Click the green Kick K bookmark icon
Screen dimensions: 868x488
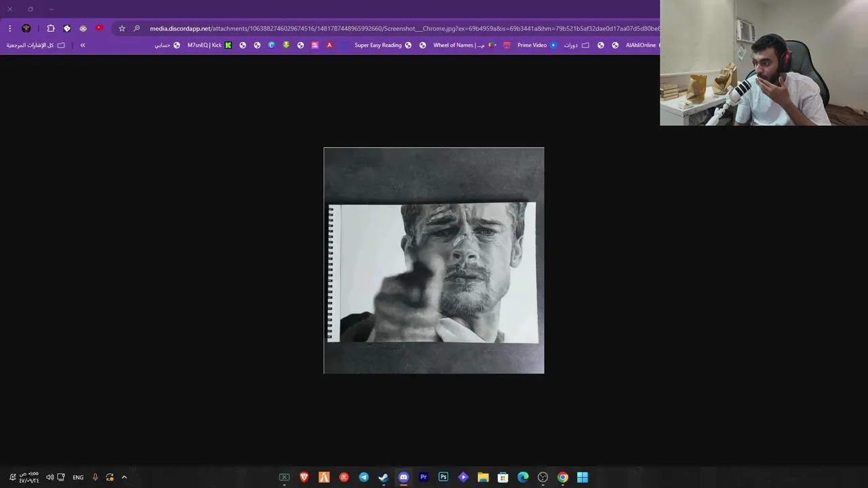(229, 45)
